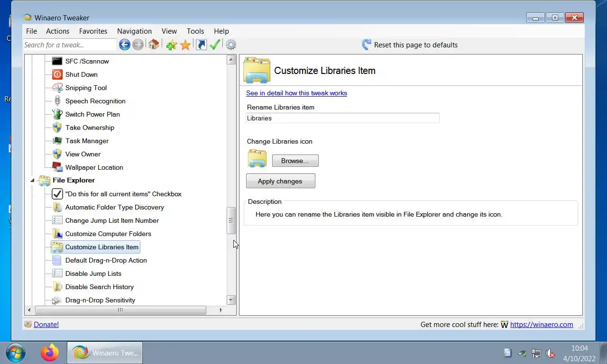The height and width of the screenshot is (364, 607).
Task: Open Favorites with the star icon
Action: pyautogui.click(x=185, y=45)
